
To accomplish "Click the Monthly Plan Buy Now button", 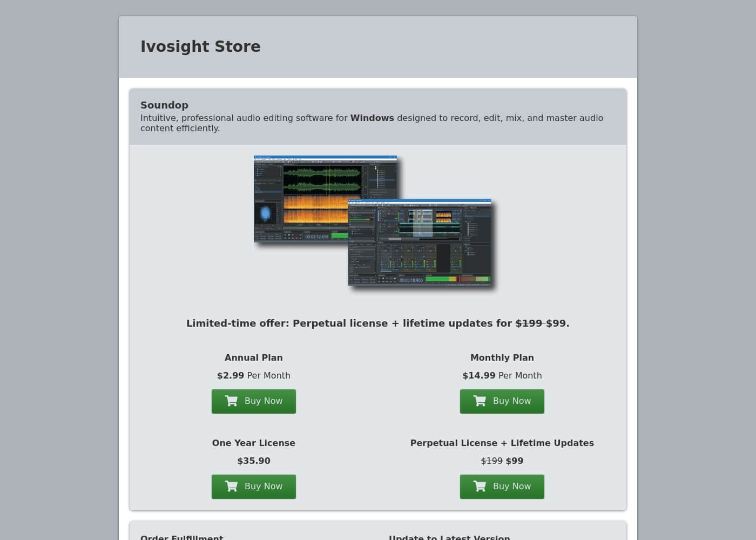I will click(x=502, y=401).
